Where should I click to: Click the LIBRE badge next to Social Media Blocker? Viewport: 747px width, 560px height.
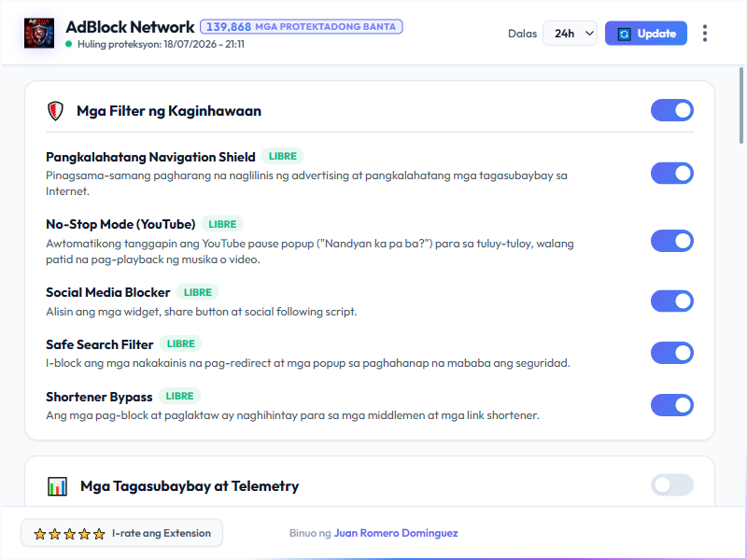pyautogui.click(x=198, y=292)
